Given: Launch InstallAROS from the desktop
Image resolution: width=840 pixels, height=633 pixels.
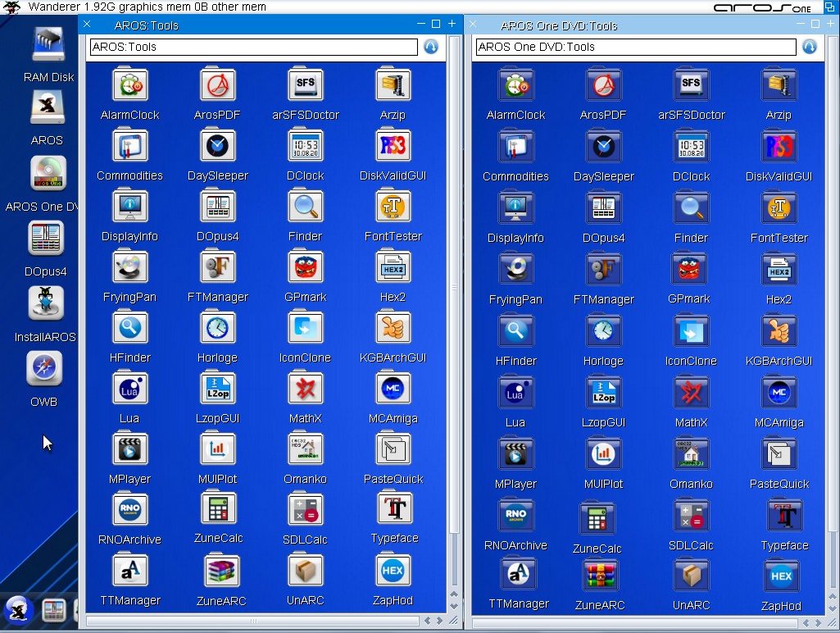Looking at the screenshot, I should [x=46, y=303].
